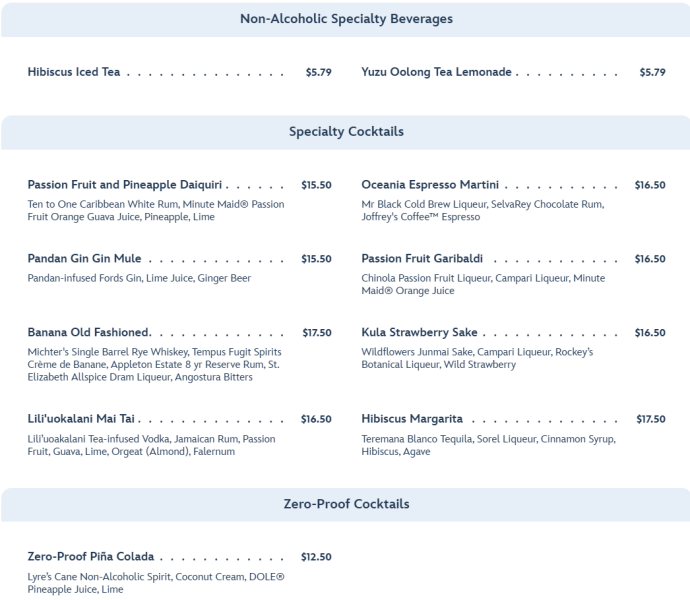Click Kula Strawberry Sake name
The width and height of the screenshot is (690, 600).
click(419, 333)
